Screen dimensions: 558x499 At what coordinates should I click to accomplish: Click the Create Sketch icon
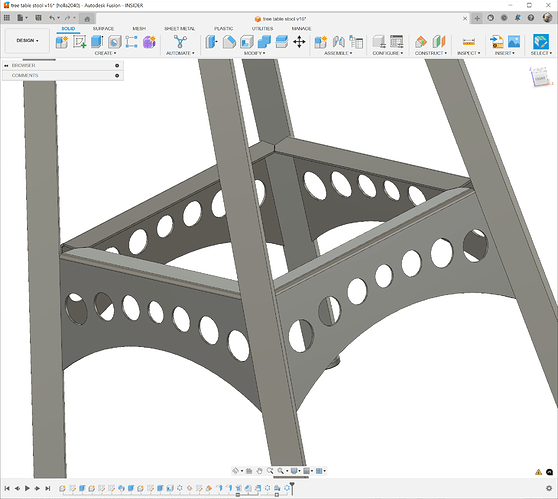[79, 42]
